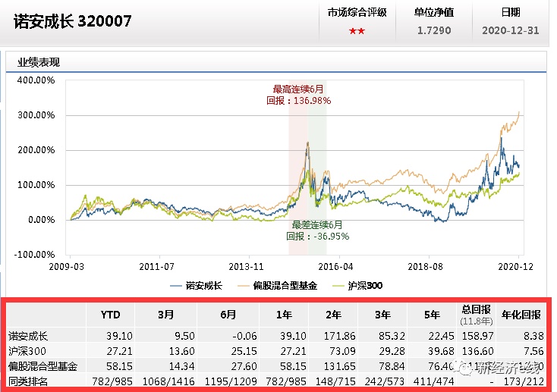
Task: Click the 2011-07 x-axis label
Action: (156, 267)
